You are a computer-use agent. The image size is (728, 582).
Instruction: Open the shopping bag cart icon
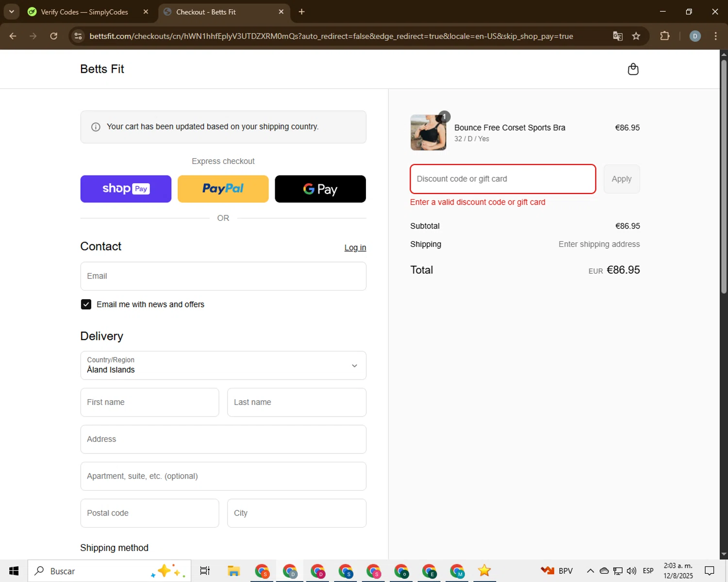click(x=633, y=69)
